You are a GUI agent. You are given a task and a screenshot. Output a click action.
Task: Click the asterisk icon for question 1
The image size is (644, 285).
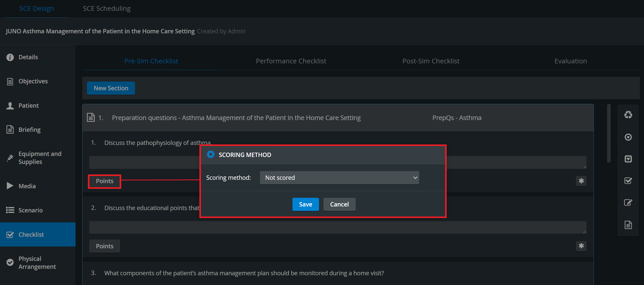coord(581,181)
